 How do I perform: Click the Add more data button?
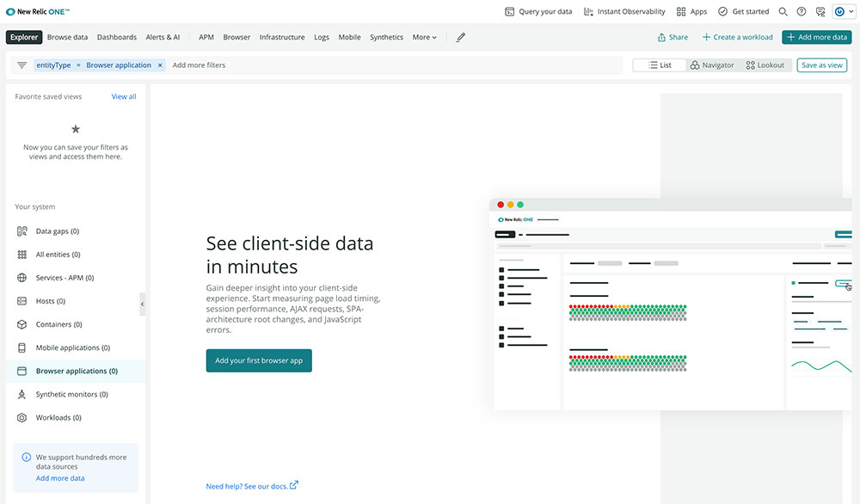pos(817,37)
